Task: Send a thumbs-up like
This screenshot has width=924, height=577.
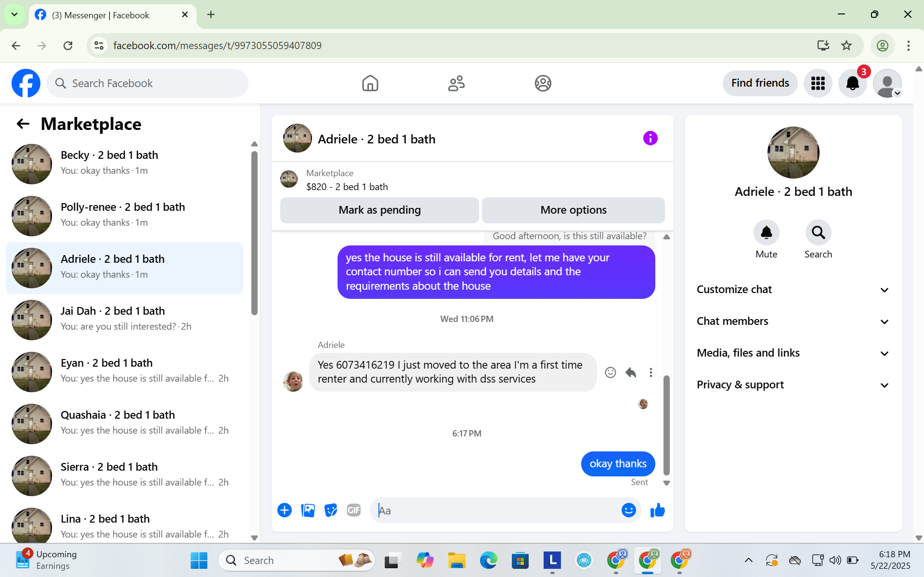Action: tap(657, 510)
